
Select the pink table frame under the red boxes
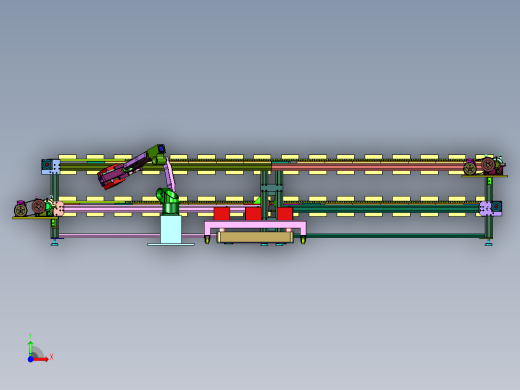click(x=255, y=225)
